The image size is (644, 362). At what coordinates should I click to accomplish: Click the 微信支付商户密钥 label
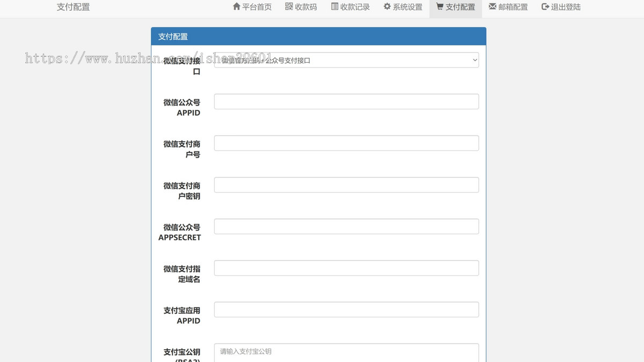point(182,191)
